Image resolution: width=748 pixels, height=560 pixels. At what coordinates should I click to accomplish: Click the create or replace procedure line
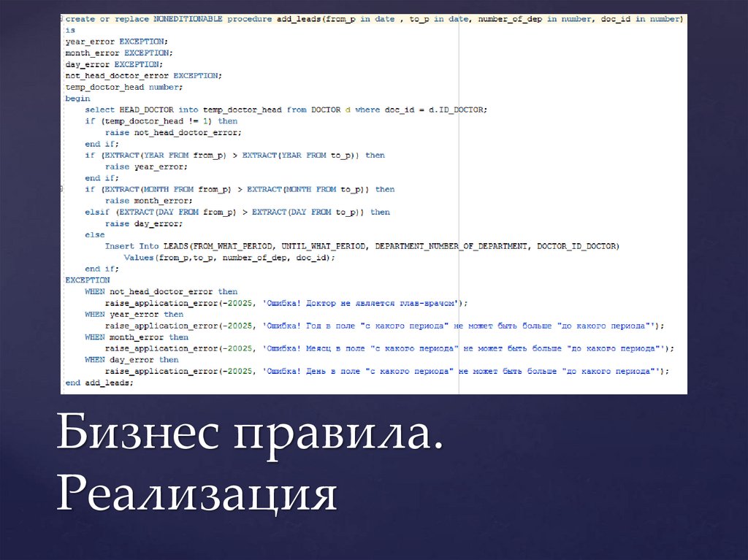(x=219, y=19)
